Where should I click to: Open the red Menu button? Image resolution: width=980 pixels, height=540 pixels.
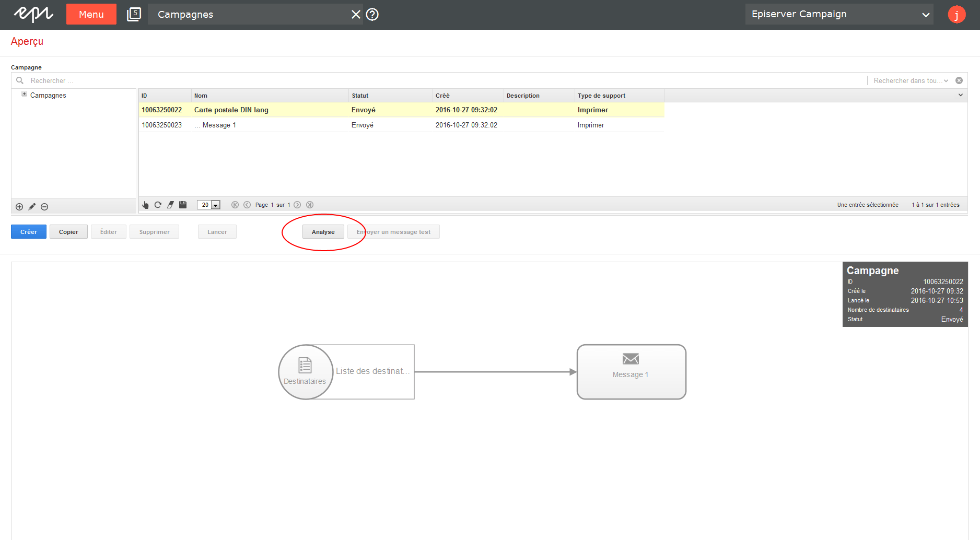(x=91, y=14)
